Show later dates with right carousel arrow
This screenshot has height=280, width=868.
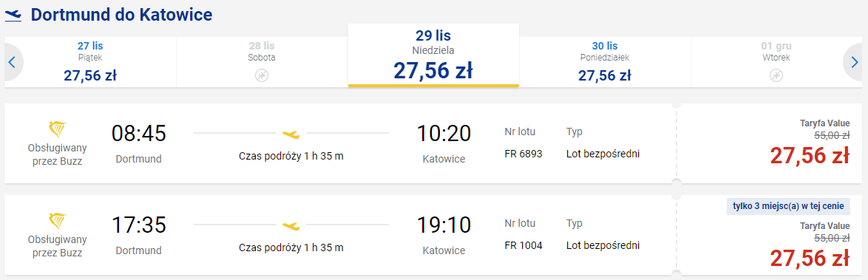point(854,63)
